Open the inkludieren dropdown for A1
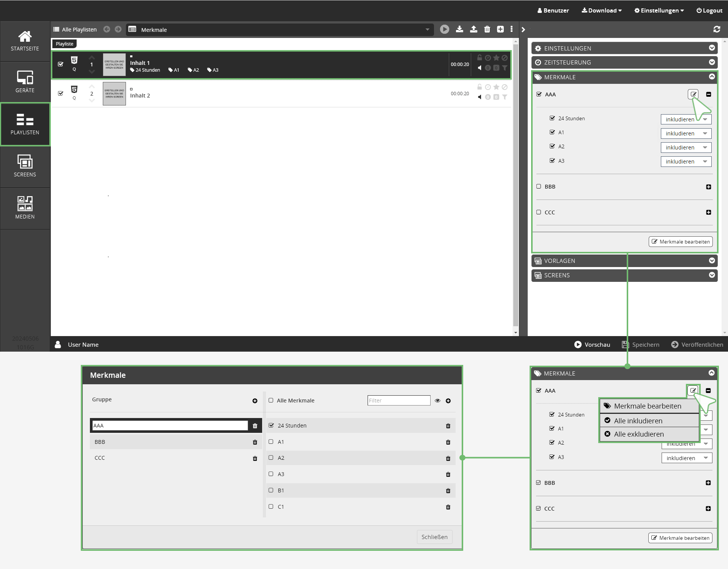The height and width of the screenshot is (569, 728). coord(686,134)
